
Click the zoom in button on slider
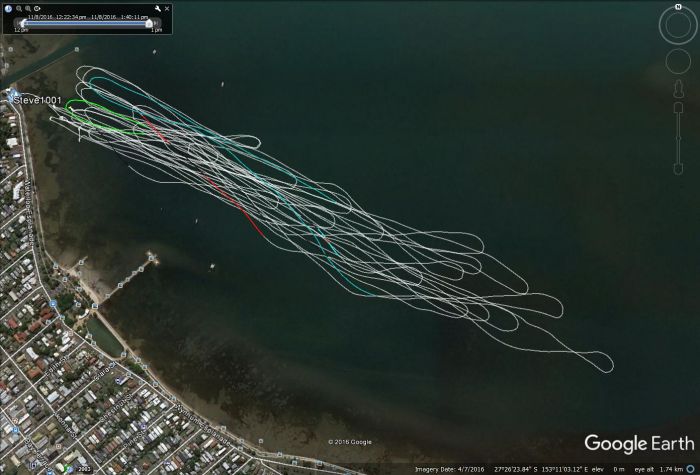(677, 108)
